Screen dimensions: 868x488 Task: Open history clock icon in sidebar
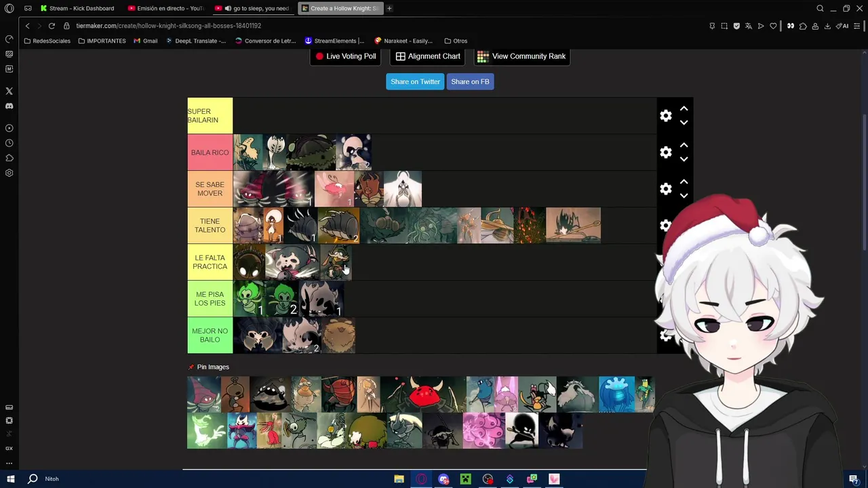pos(9,143)
